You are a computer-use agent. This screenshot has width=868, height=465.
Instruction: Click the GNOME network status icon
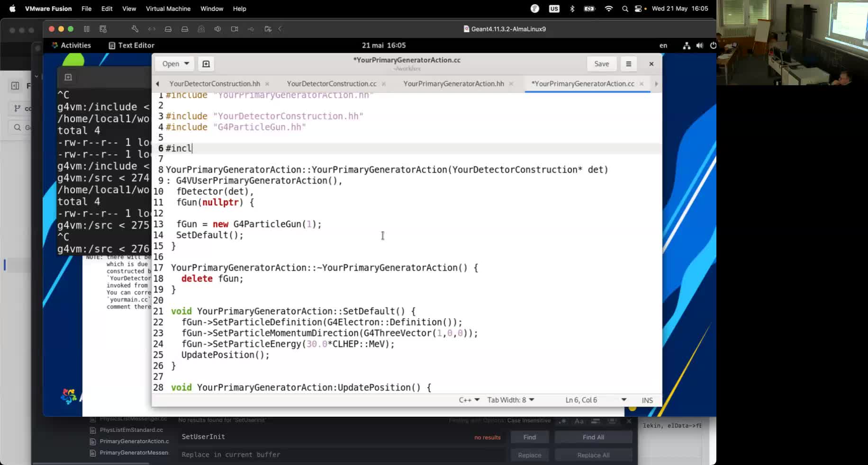[x=687, y=45]
